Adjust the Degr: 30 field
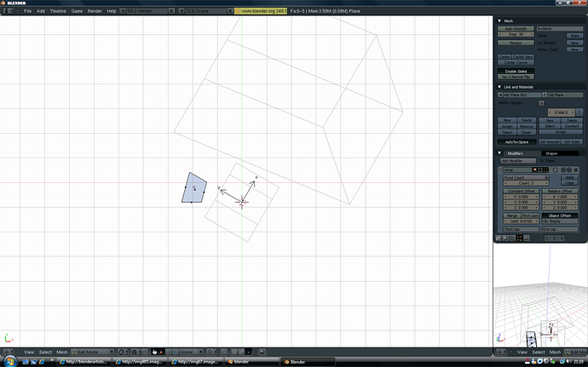The image size is (588, 367). [516, 34]
